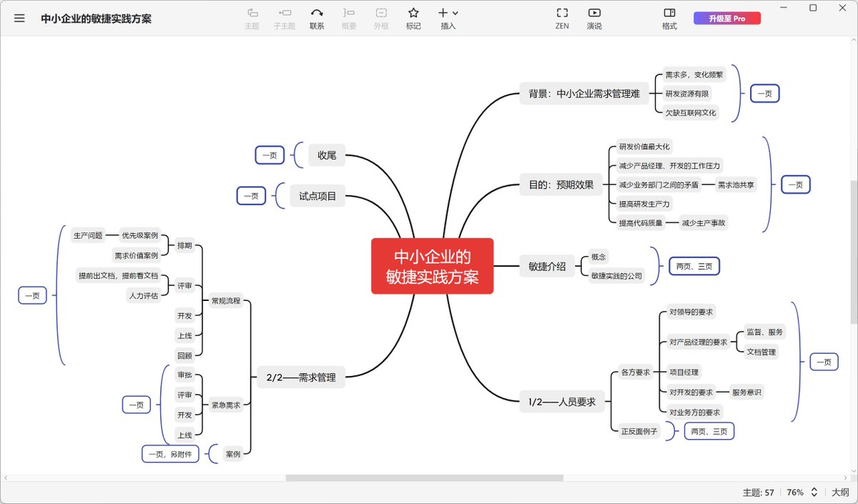Select the 服务意识 node

tap(746, 392)
